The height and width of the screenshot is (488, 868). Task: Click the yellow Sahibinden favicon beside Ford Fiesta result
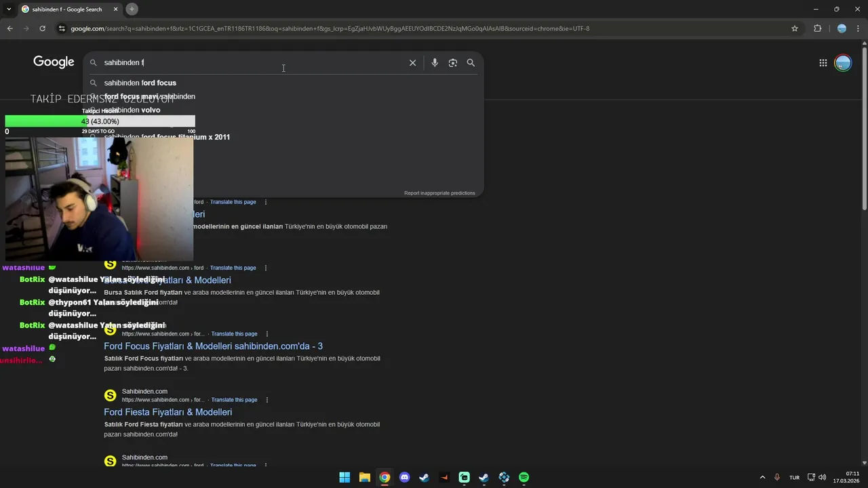coord(110,395)
